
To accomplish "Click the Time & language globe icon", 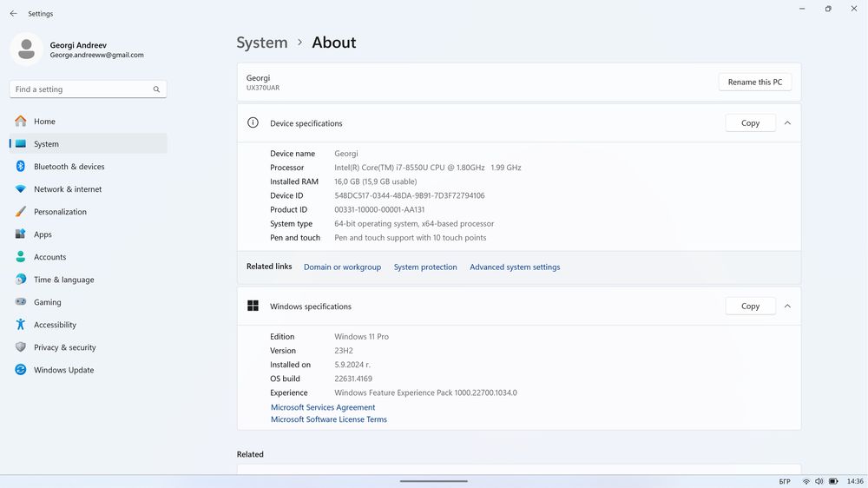I will (21, 280).
